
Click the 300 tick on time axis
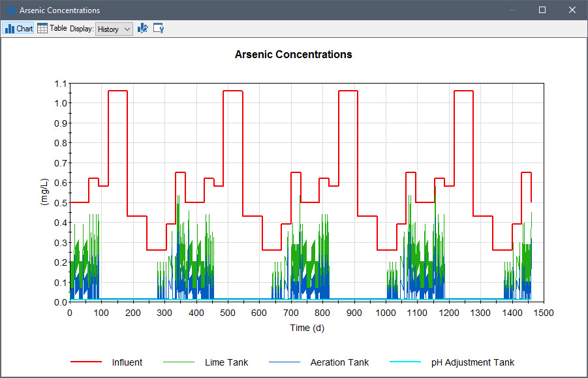click(x=164, y=313)
